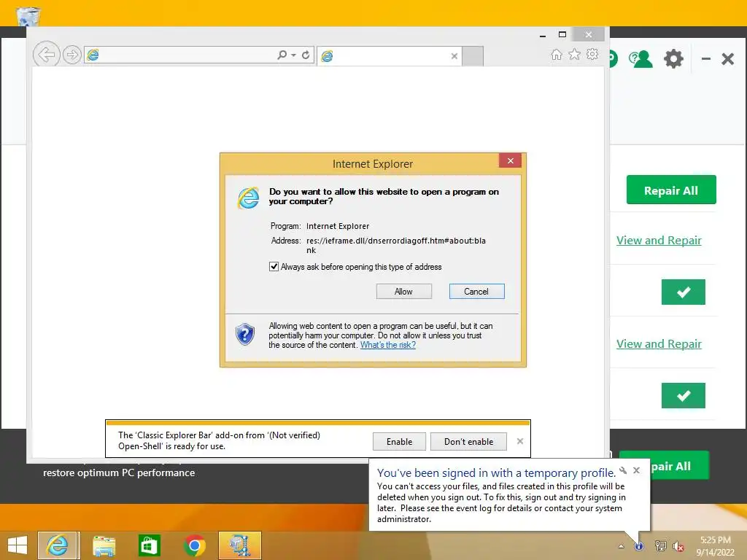Launch Google Chrome from taskbar
The width and height of the screenshot is (747, 560).
pos(194,545)
